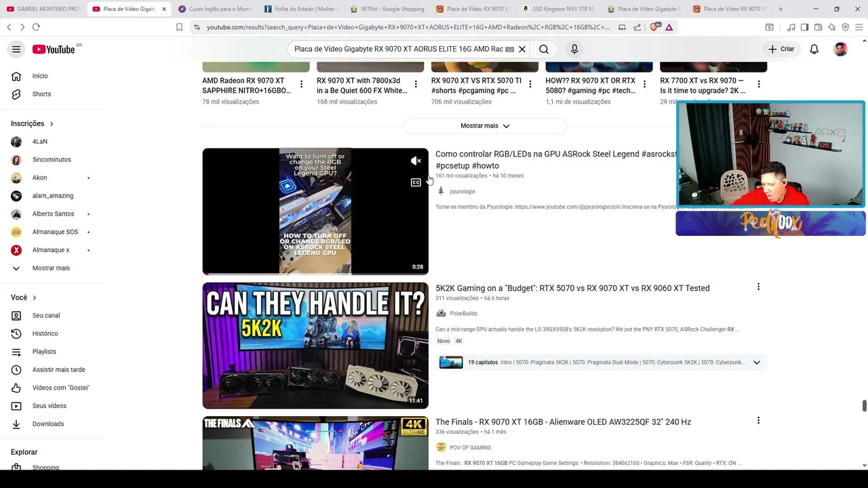Image resolution: width=868 pixels, height=488 pixels.
Task: Share this page using the share icon
Action: tap(637, 27)
